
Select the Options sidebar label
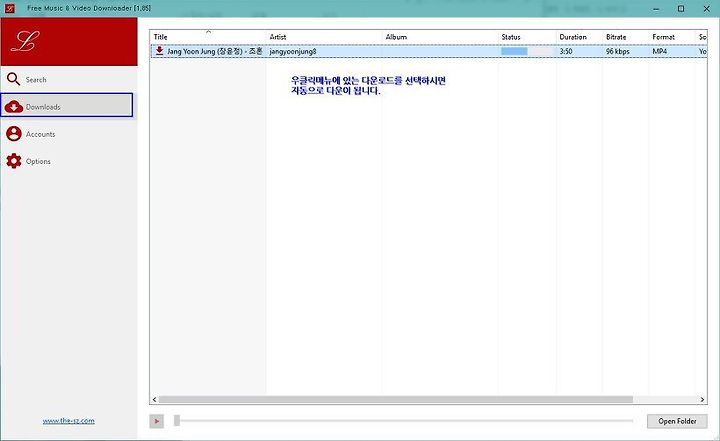coord(38,161)
